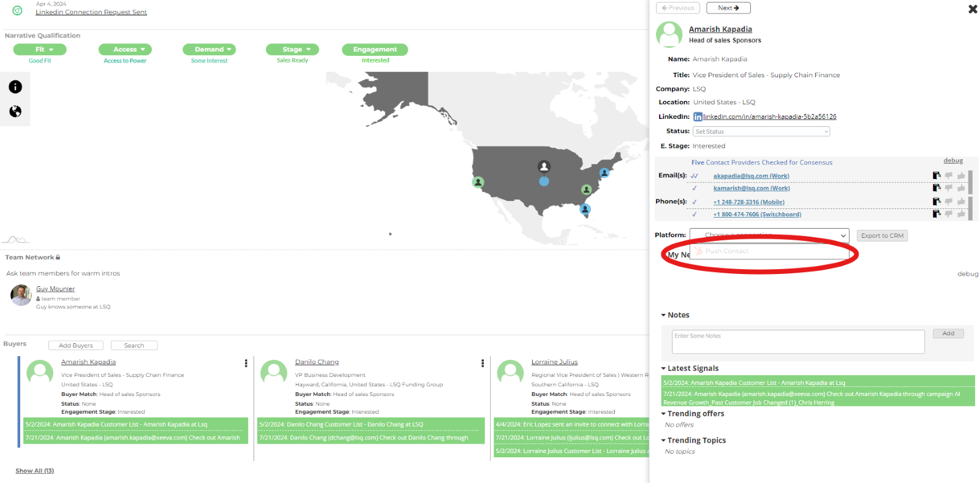Open the Demand dropdown
This screenshot has width=980, height=483.
pyautogui.click(x=209, y=50)
